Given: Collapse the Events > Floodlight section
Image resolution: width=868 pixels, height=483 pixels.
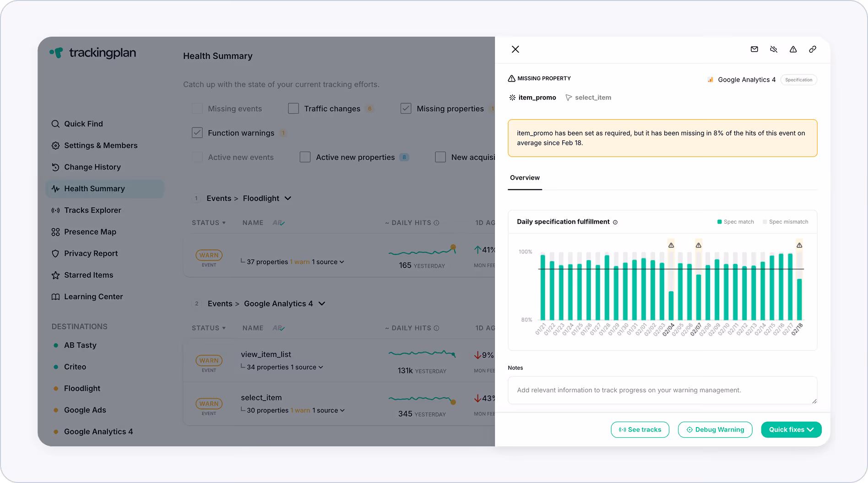Looking at the screenshot, I should pyautogui.click(x=288, y=198).
